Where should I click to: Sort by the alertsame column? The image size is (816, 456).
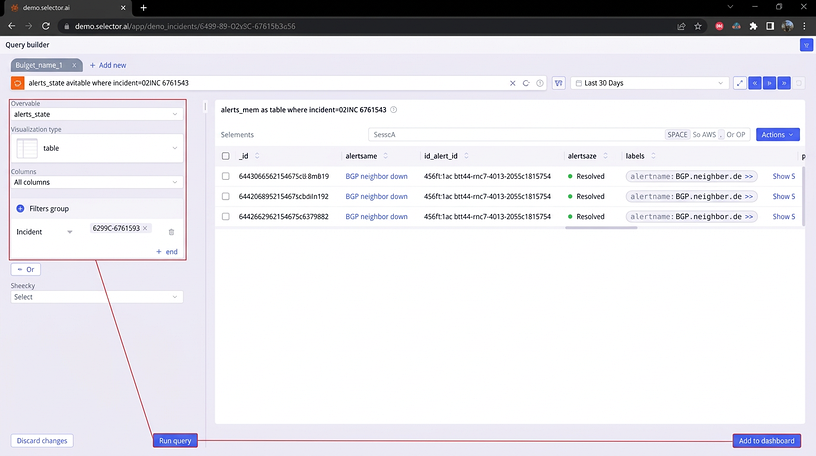(x=386, y=156)
